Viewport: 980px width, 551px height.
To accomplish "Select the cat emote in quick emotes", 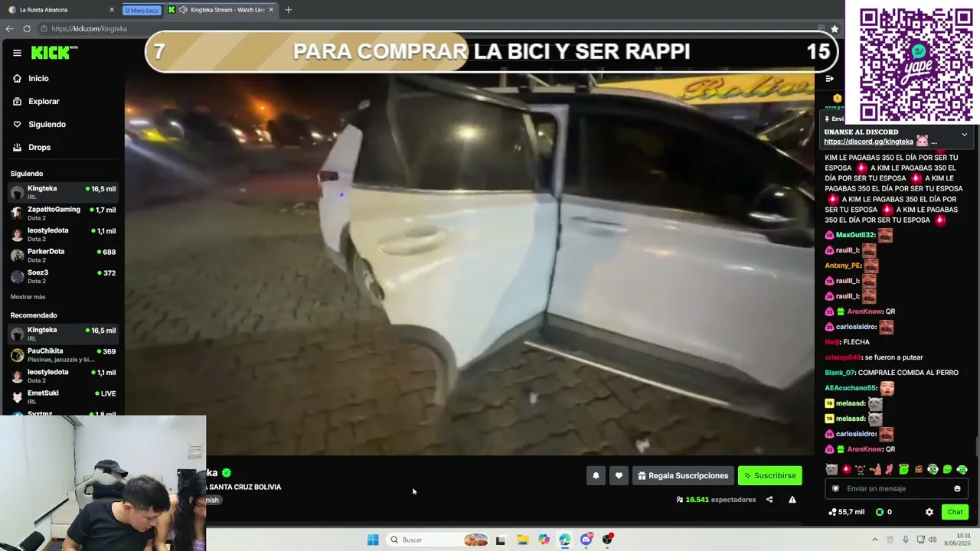I will 831,469.
